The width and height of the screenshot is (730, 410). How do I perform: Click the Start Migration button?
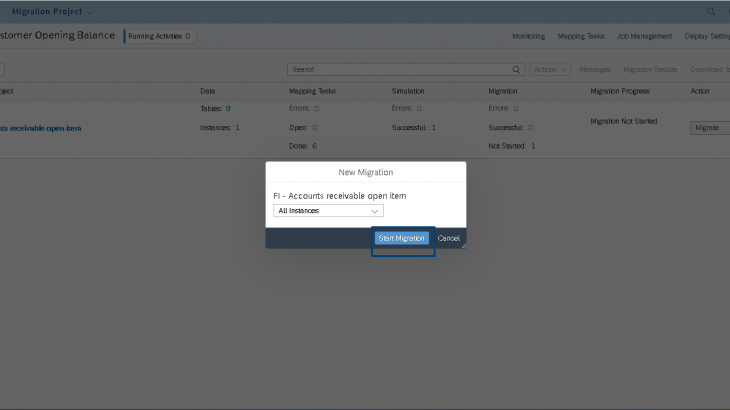click(x=402, y=239)
